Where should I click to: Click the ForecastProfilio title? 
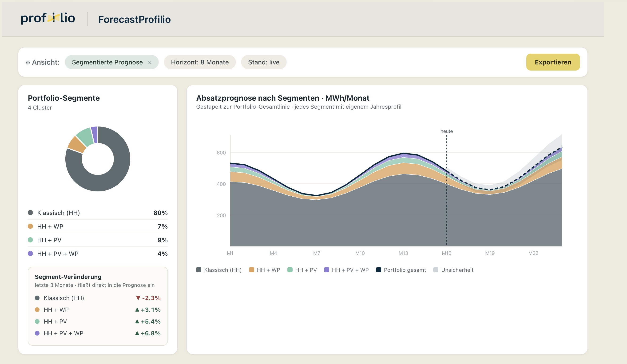[135, 20]
